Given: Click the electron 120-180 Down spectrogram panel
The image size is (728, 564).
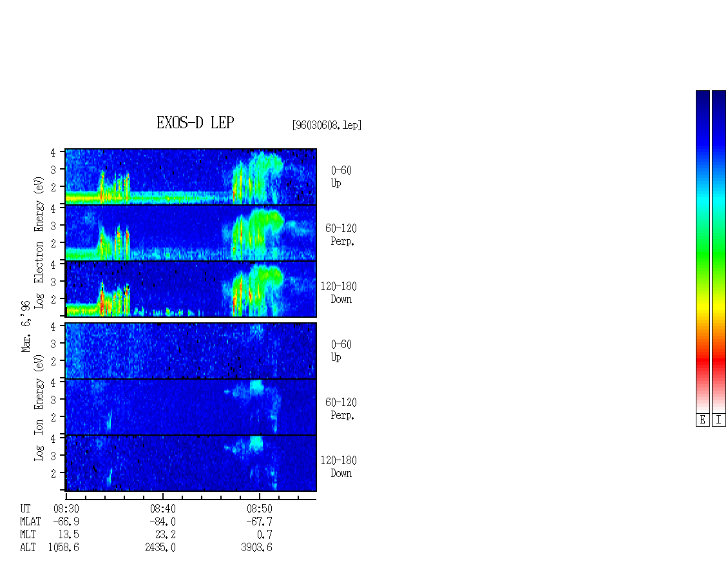Looking at the screenshot, I should click(191, 289).
